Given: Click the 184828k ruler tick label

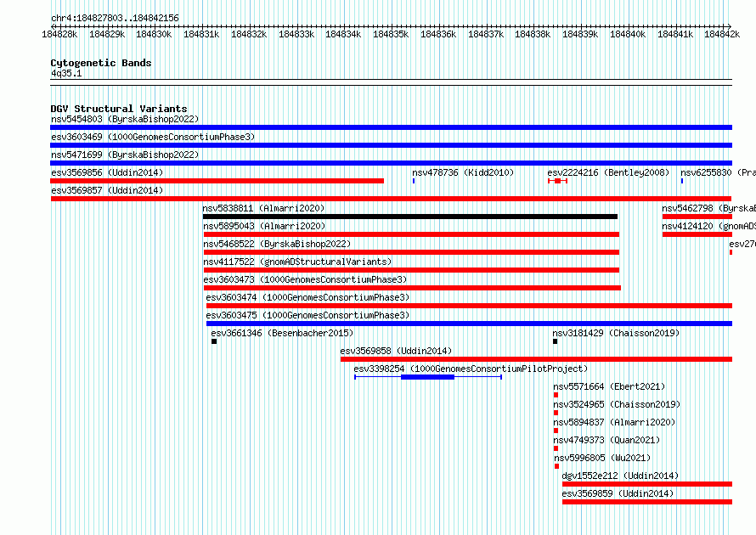Looking at the screenshot, I should (59, 34).
